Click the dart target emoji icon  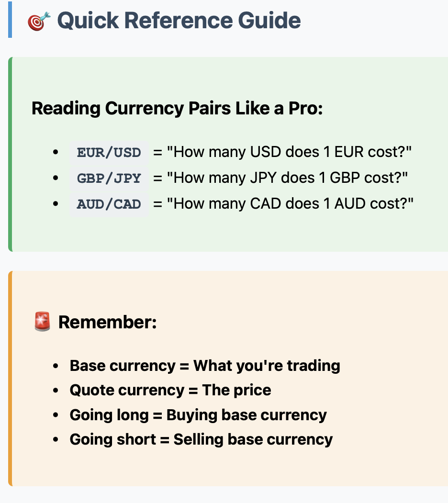[x=39, y=22]
